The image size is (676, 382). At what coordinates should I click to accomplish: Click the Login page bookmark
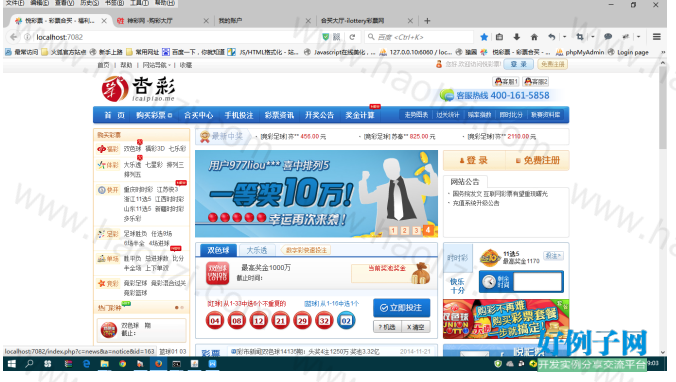click(x=629, y=52)
